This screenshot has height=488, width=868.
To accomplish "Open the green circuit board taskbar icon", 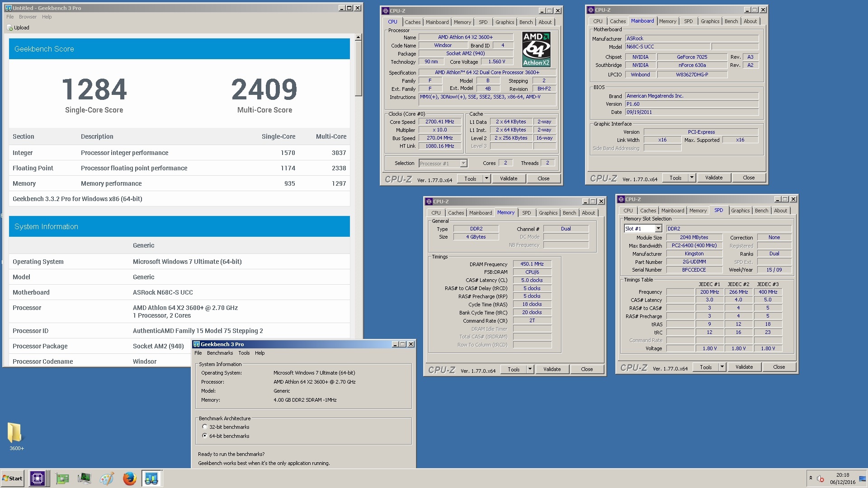I will click(x=62, y=478).
